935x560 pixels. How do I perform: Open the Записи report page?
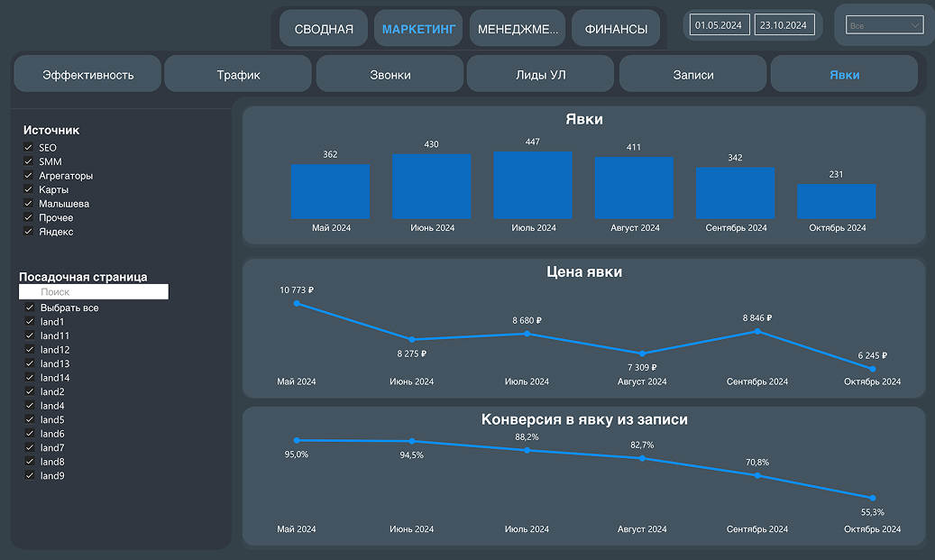[x=692, y=75]
